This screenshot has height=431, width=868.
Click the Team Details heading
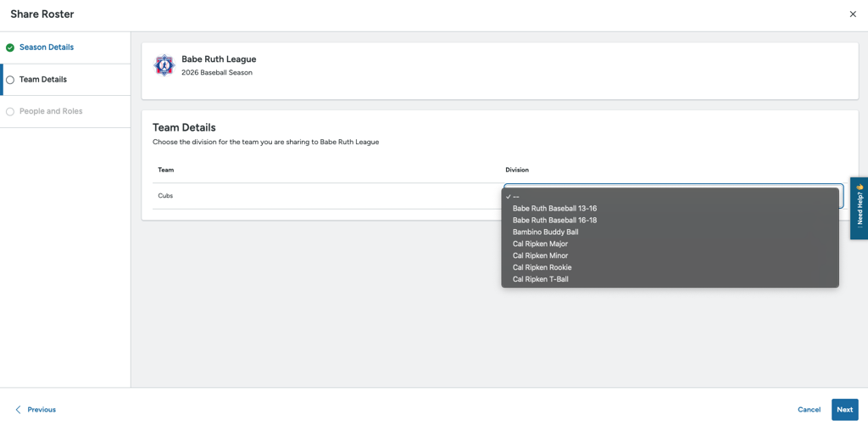184,128
